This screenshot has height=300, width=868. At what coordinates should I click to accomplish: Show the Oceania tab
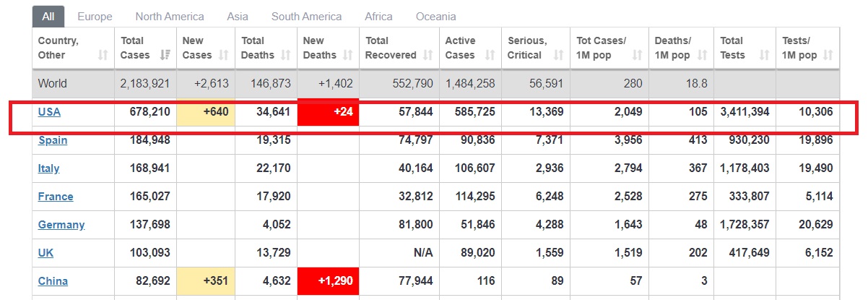tap(435, 16)
